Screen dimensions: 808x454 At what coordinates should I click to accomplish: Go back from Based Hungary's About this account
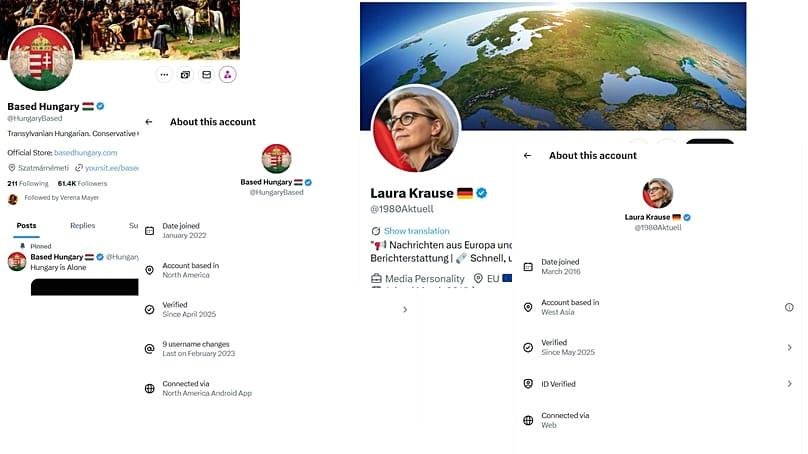(x=149, y=122)
